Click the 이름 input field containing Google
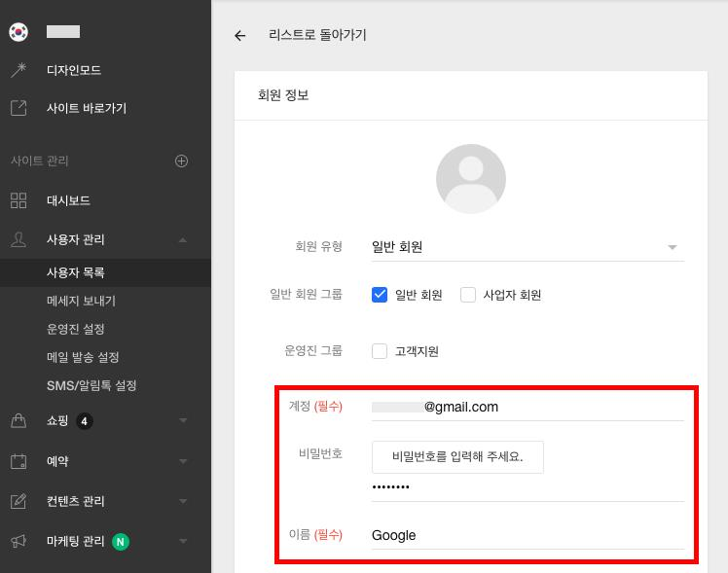Image resolution: width=728 pixels, height=573 pixels. [x=528, y=535]
